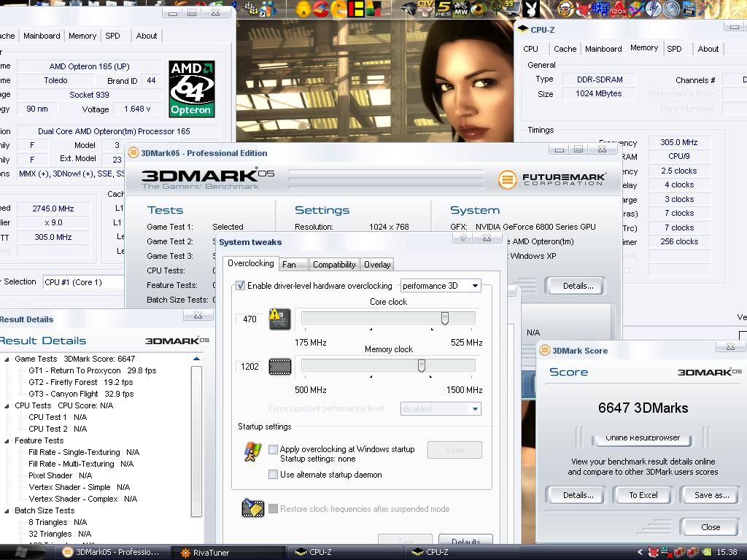The height and width of the screenshot is (560, 747).
Task: Click the Memory clock slider handle
Action: (x=421, y=365)
